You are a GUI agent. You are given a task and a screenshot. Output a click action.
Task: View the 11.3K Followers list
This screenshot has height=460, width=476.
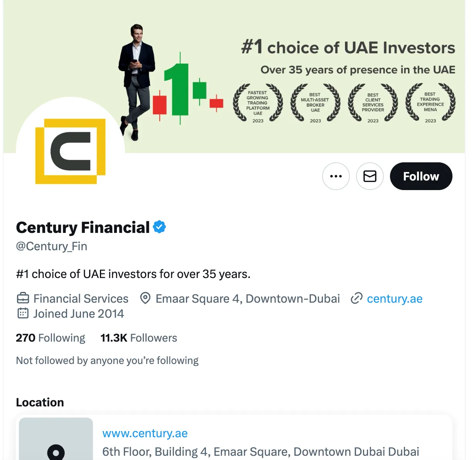(x=138, y=338)
